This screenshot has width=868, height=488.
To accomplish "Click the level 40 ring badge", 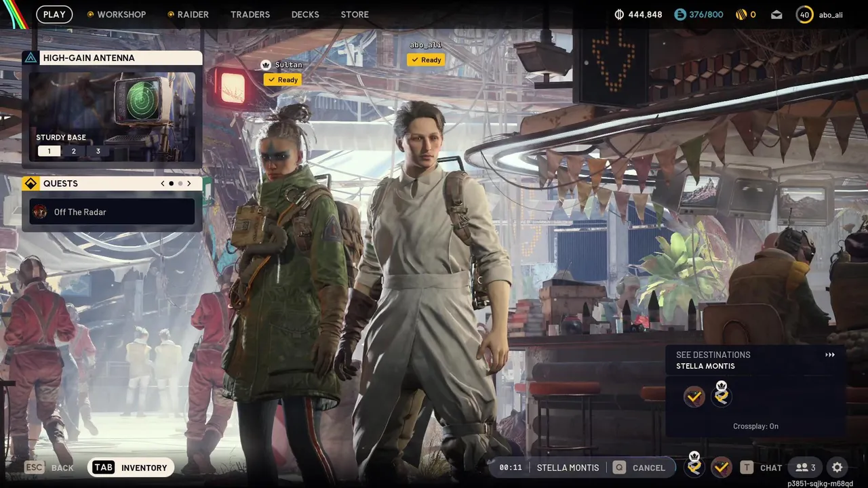I will coord(804,14).
